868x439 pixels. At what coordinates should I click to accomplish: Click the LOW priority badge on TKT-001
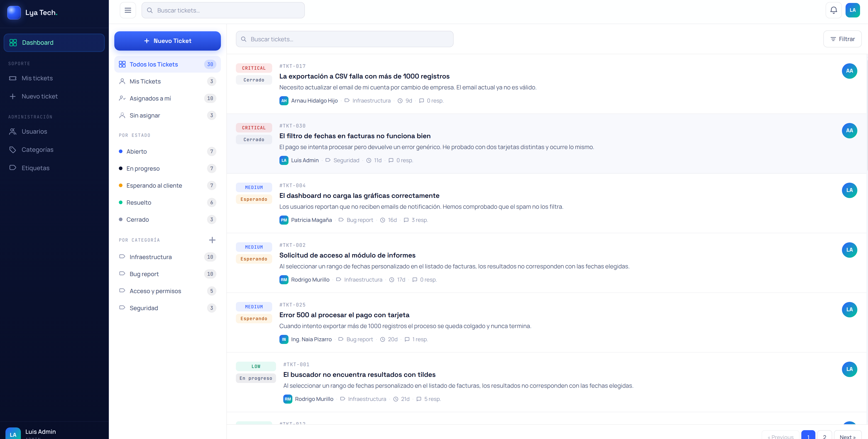pyautogui.click(x=256, y=366)
